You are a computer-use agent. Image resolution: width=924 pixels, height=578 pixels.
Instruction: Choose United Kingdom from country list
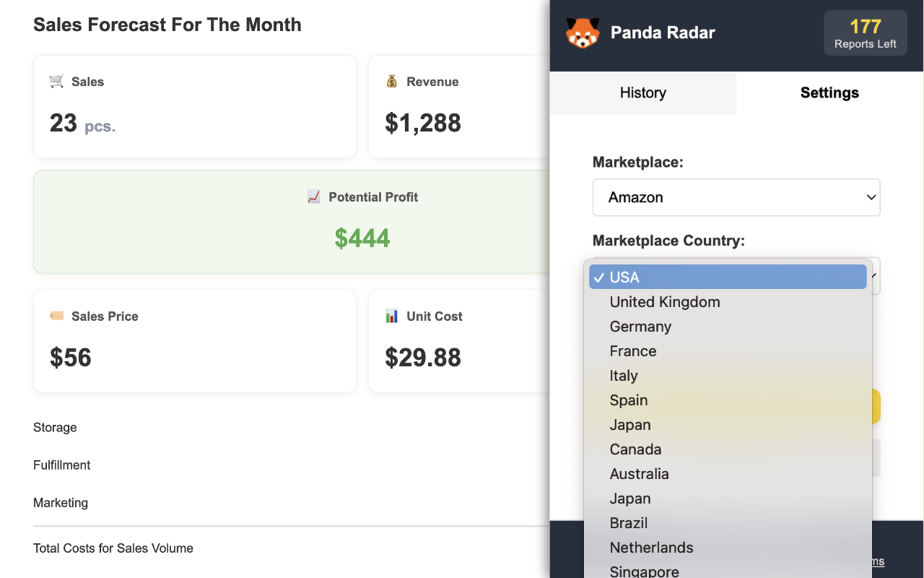pos(665,302)
